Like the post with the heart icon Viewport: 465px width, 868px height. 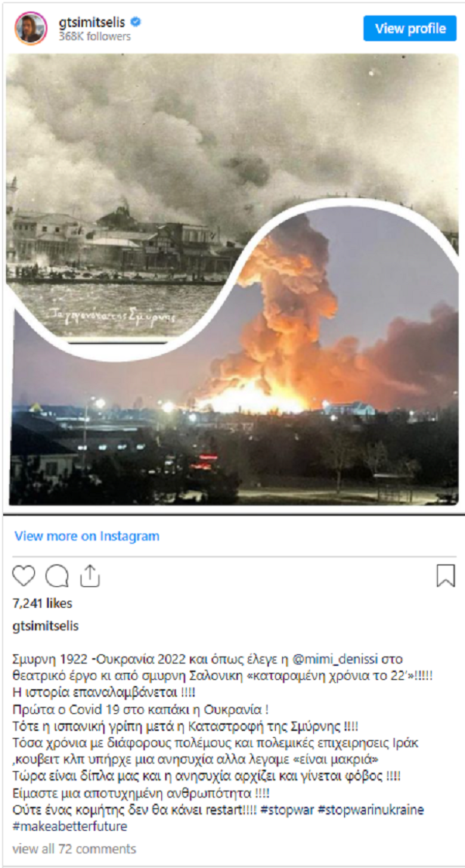point(23,576)
